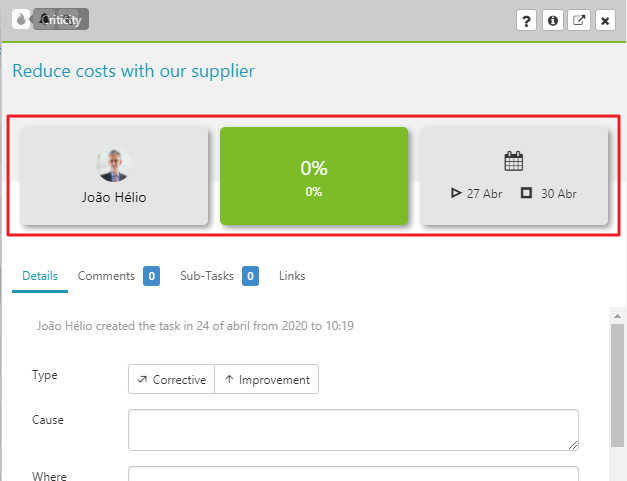Select the Corrective type option
The height and width of the screenshot is (481, 627).
click(172, 379)
